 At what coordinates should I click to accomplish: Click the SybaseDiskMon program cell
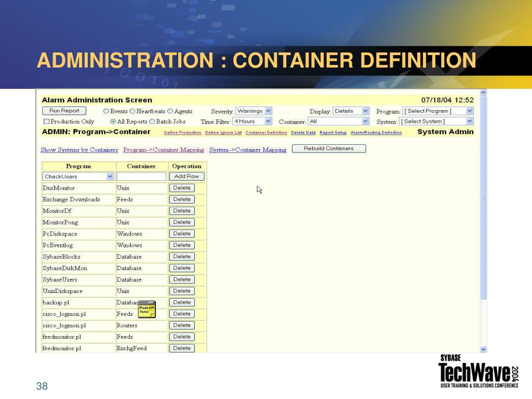(78, 268)
